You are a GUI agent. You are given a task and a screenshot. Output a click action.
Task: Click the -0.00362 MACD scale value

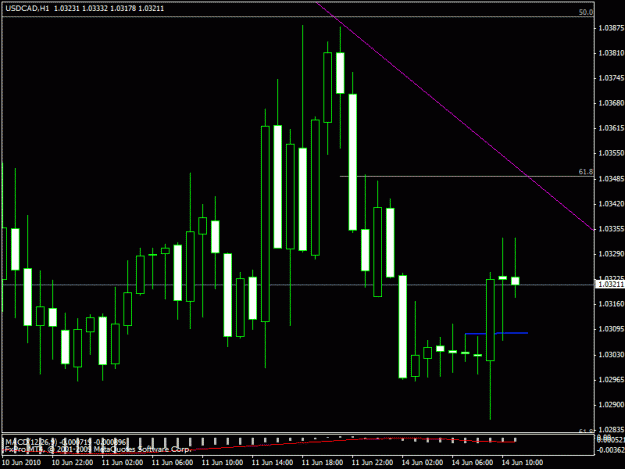(x=611, y=450)
